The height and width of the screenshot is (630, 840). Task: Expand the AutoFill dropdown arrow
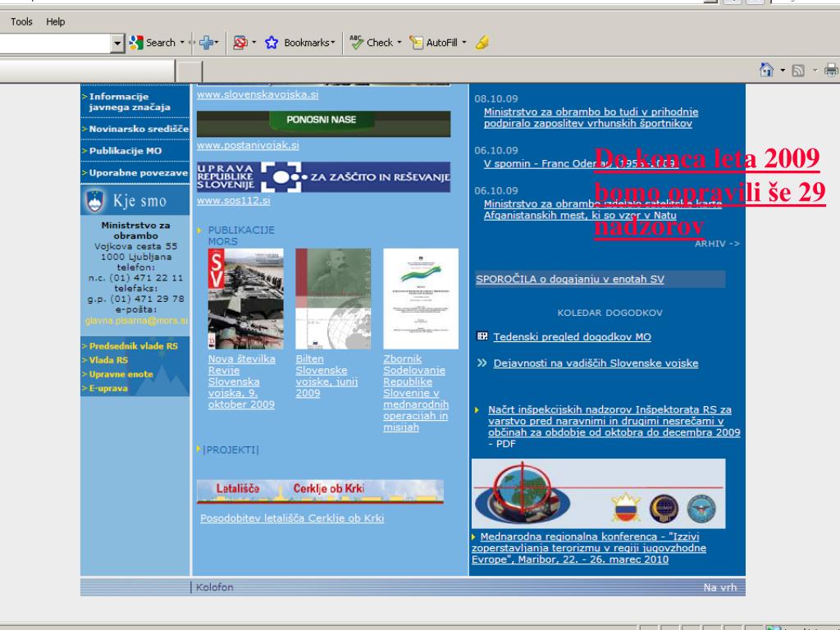(464, 43)
